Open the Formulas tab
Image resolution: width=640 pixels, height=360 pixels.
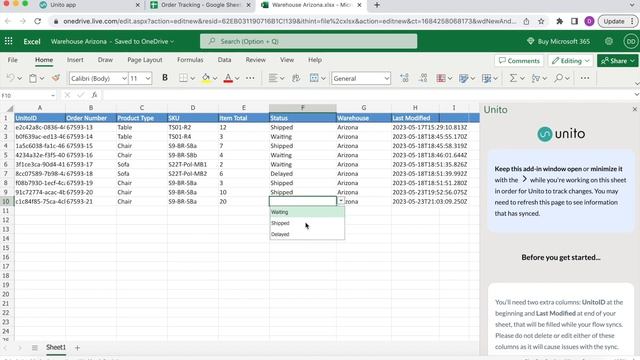[x=190, y=60]
